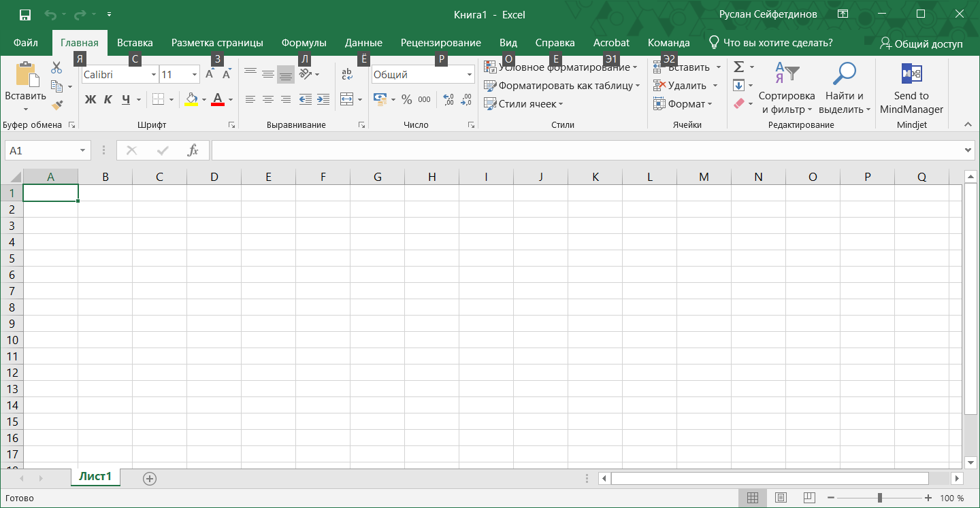Toggle middle vertical alignment
Image resolution: width=980 pixels, height=508 pixels.
pyautogui.click(x=268, y=74)
